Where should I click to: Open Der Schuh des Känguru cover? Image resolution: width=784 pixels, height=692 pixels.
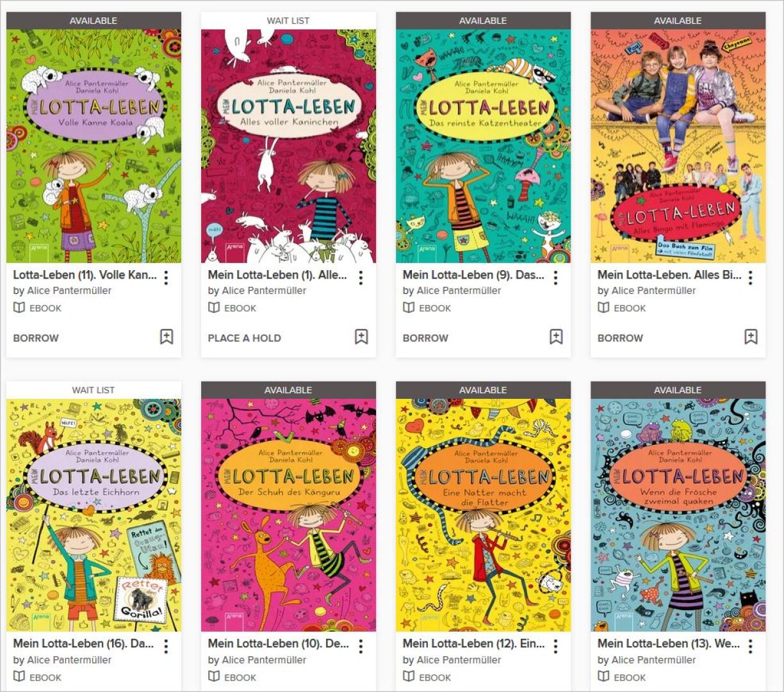coord(288,515)
